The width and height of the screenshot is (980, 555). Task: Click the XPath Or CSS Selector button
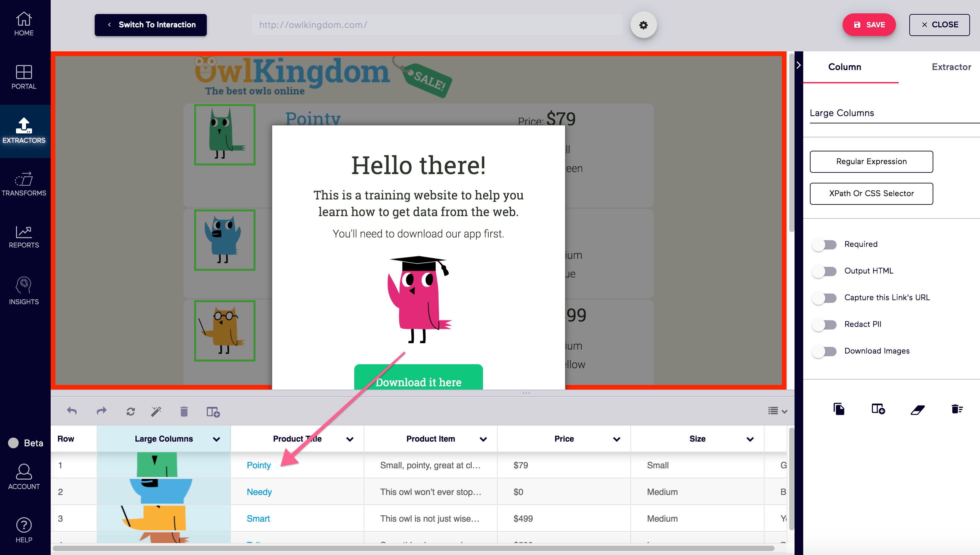(871, 194)
